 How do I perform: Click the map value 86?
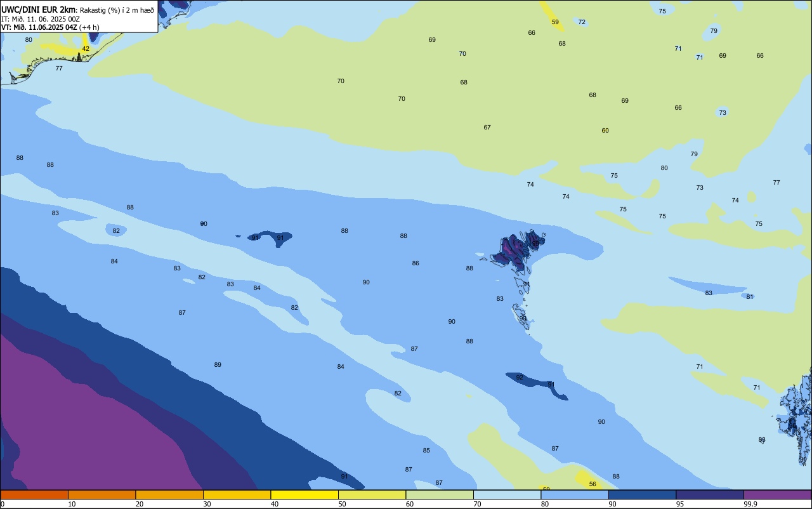click(416, 263)
